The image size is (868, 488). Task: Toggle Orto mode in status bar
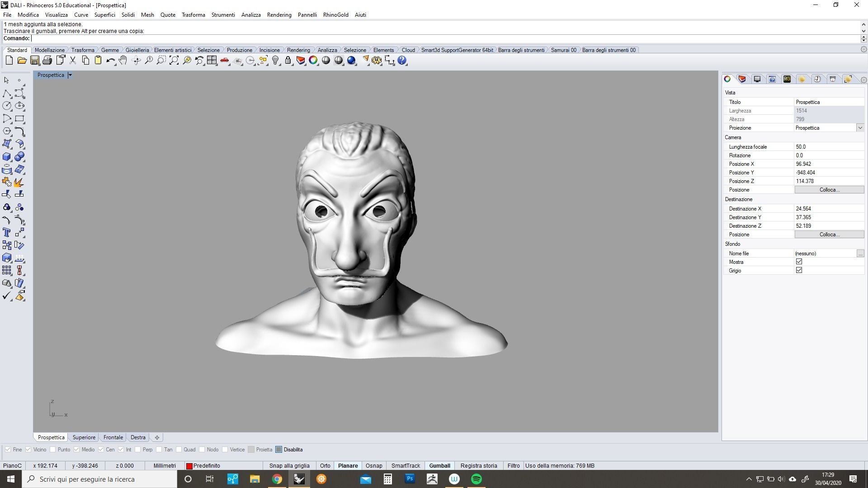[x=325, y=466]
